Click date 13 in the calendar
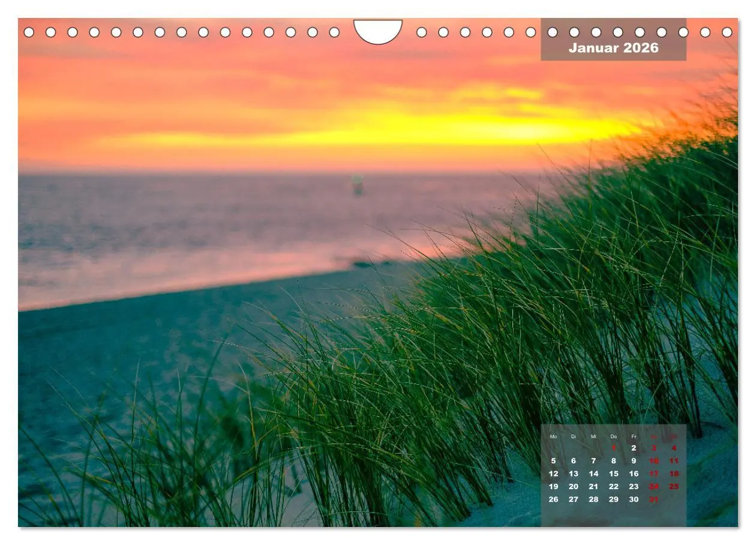The width and height of the screenshot is (756, 545). tap(574, 474)
